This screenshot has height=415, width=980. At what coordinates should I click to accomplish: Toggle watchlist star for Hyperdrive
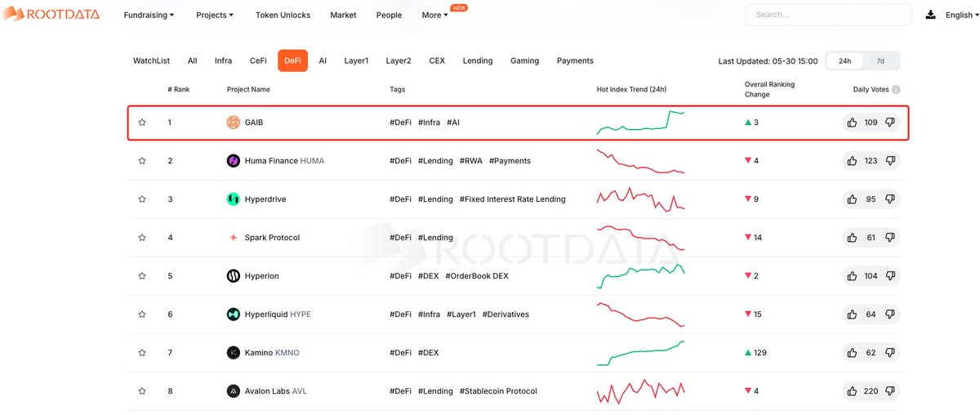tap(142, 199)
